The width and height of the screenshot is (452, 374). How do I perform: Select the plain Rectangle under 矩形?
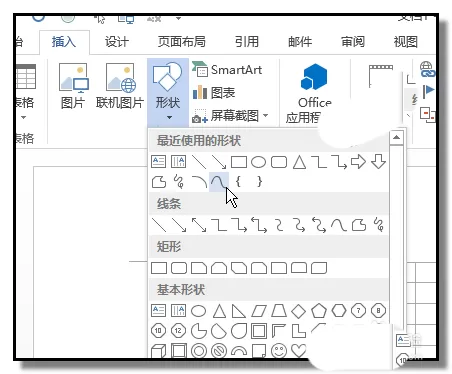coord(159,268)
